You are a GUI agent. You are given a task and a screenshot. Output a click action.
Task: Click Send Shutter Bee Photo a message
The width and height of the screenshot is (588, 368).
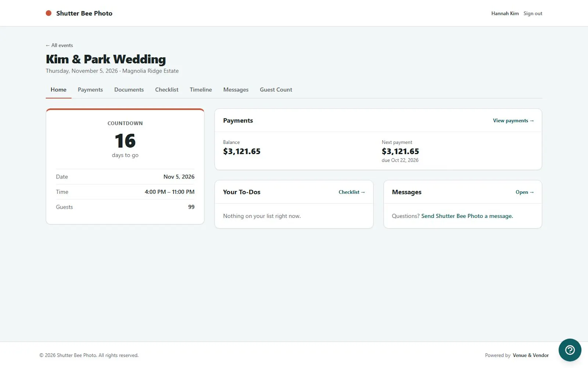click(x=467, y=216)
